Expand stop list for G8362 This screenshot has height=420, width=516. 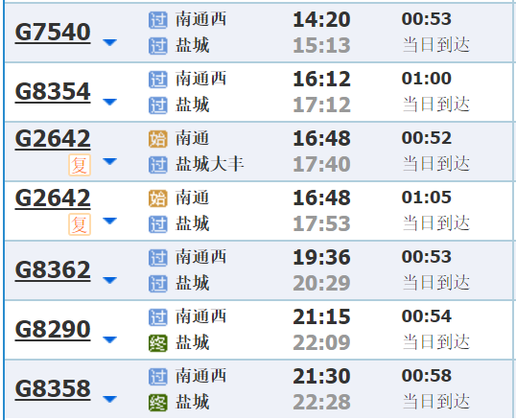coord(109,280)
